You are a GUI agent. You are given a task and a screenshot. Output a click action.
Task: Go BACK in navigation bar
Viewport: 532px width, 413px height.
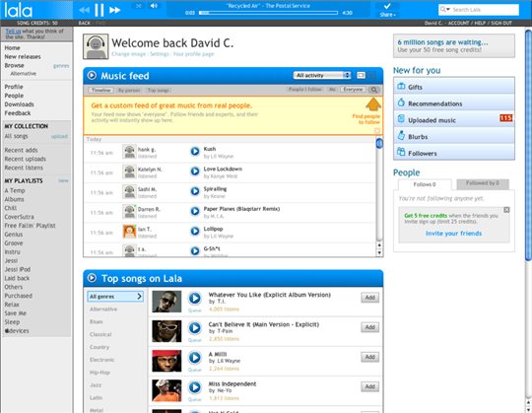point(85,23)
